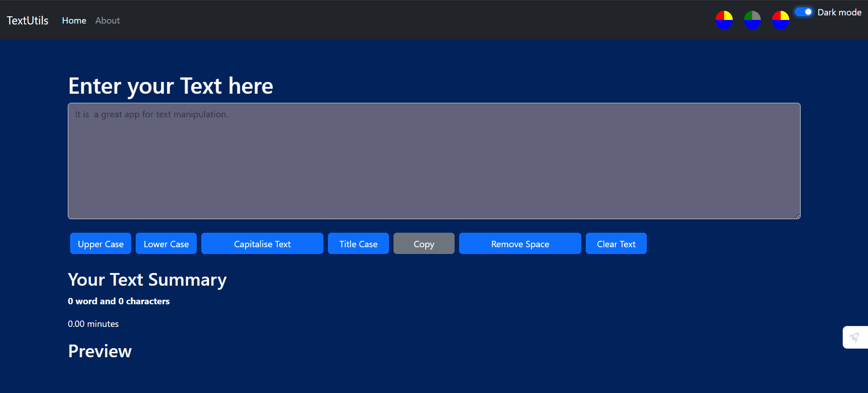Open the Home nav item

[x=74, y=20]
